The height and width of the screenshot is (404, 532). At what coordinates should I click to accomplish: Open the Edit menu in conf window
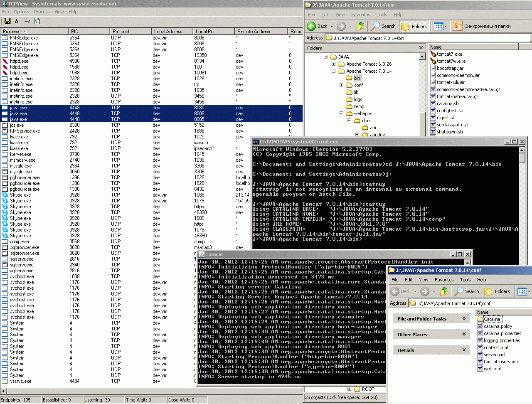click(409, 280)
